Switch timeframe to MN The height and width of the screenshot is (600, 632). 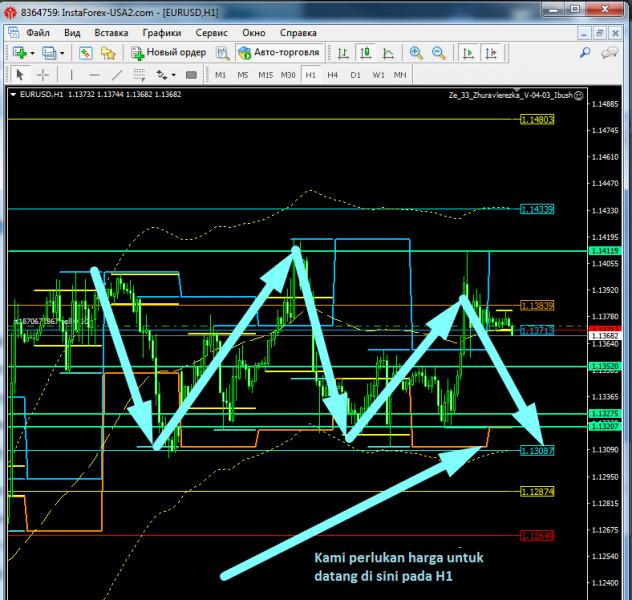pyautogui.click(x=400, y=75)
